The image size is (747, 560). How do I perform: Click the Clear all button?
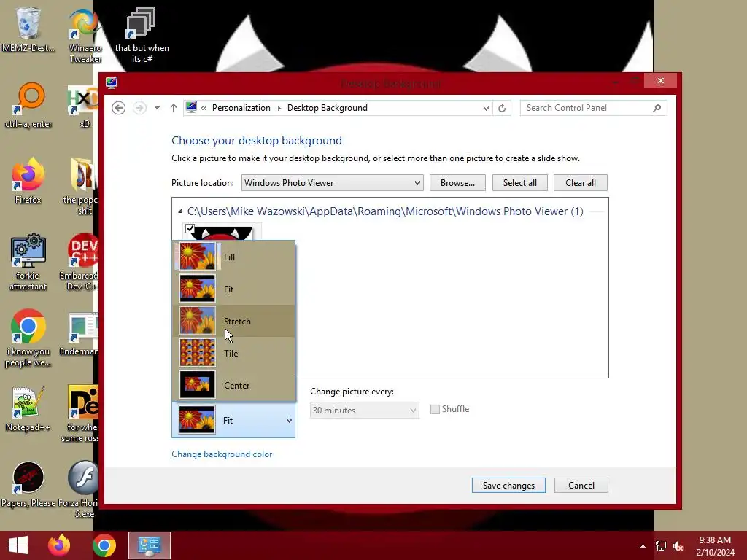[x=580, y=183]
